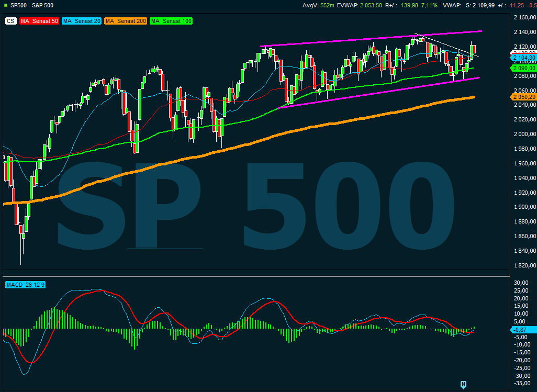
Task: Click the 2 160,00 price axis label
Action: (525, 17)
